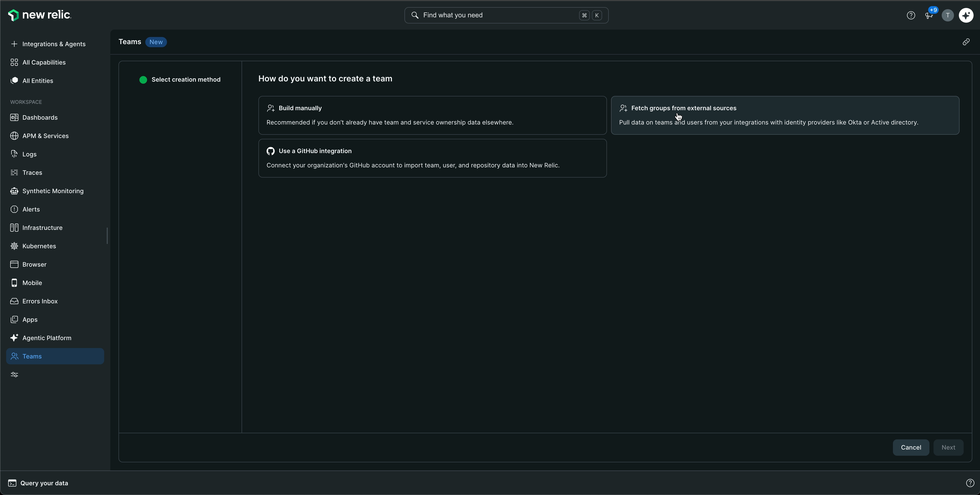Click the Infrastructure sidebar icon
This screenshot has height=495, width=980.
click(x=15, y=228)
